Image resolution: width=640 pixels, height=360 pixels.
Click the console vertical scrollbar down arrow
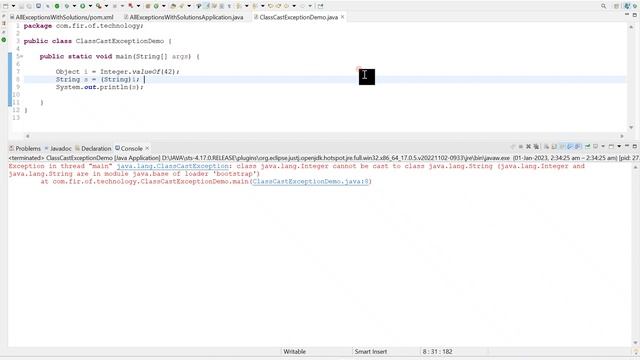coord(635,343)
